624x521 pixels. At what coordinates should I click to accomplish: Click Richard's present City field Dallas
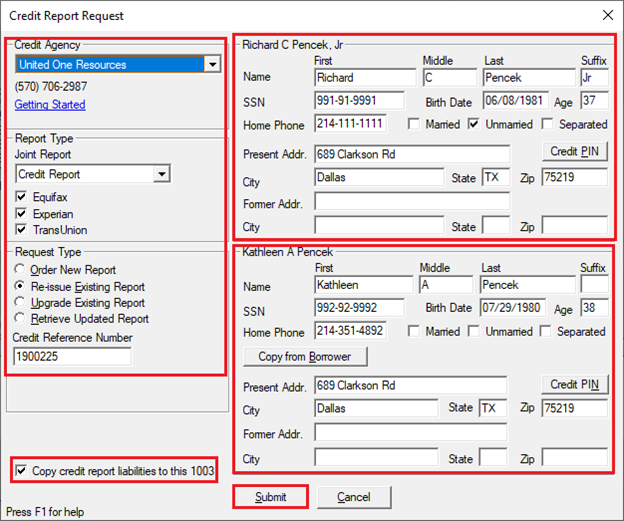pyautogui.click(x=379, y=178)
